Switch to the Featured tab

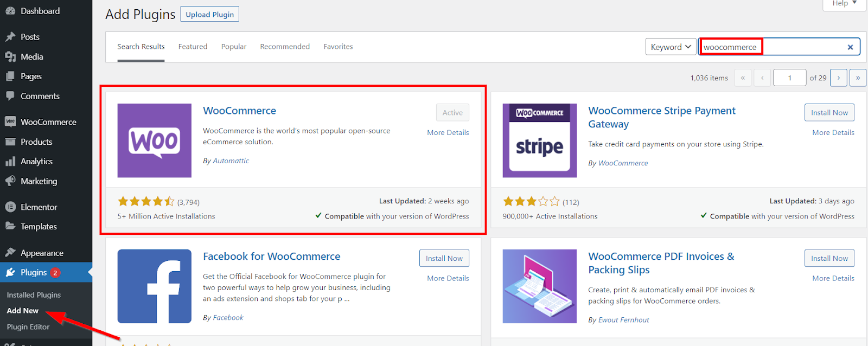click(x=193, y=47)
